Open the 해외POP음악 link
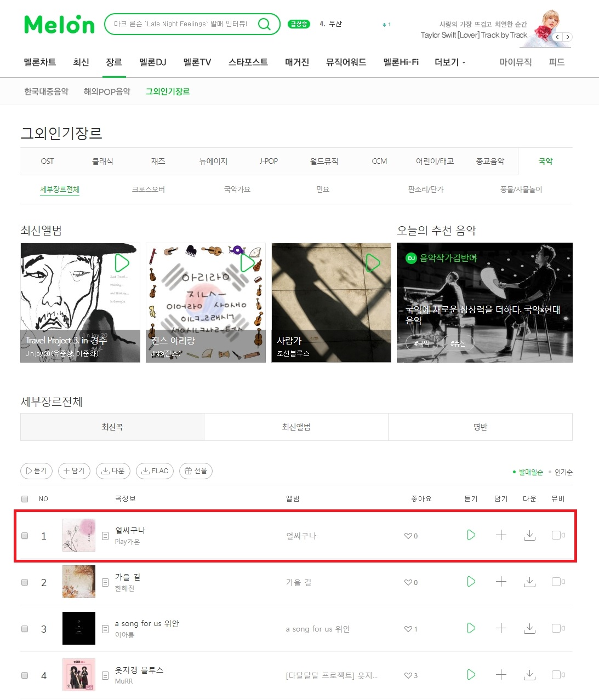This screenshot has height=700, width=599. point(107,91)
